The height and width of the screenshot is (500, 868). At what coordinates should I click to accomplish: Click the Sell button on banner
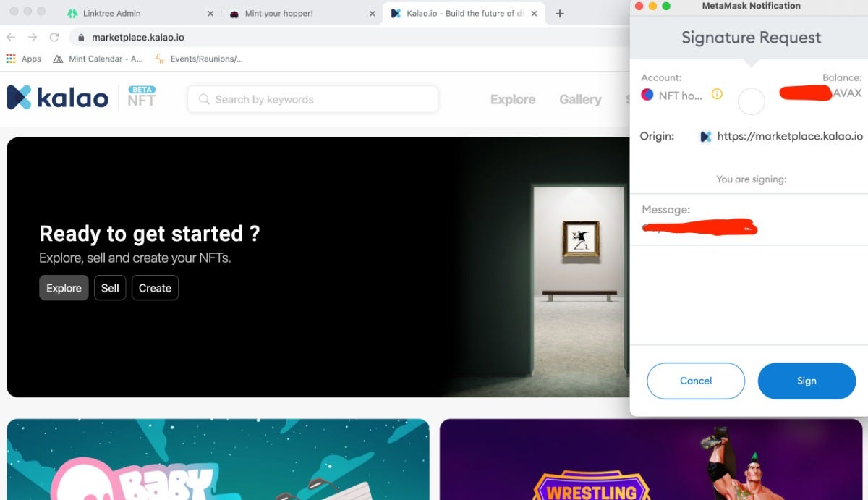[110, 288]
